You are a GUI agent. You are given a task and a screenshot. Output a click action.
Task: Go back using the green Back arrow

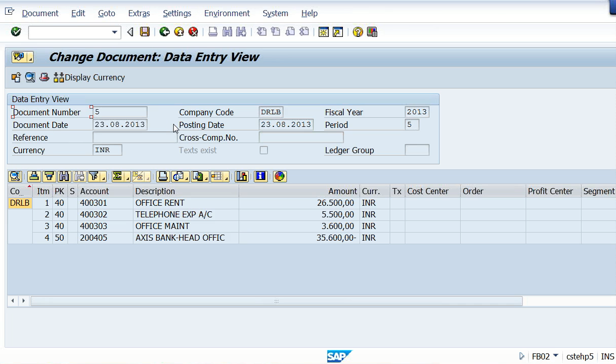point(164,32)
